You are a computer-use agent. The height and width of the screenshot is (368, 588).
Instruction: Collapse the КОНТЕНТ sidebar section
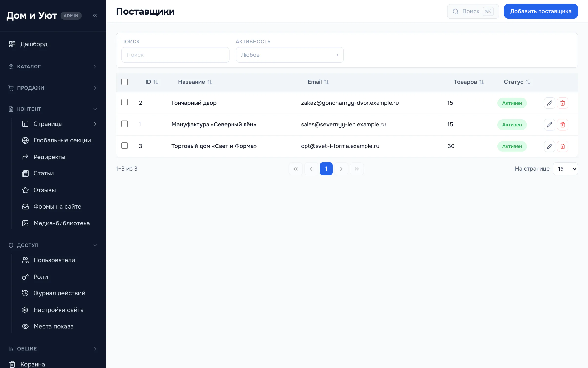coord(53,109)
